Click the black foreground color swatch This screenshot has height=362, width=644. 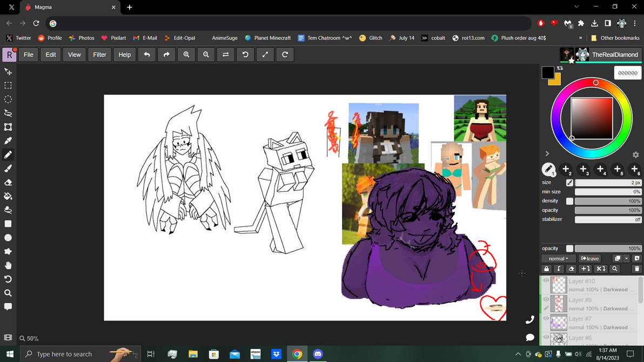[x=547, y=72]
